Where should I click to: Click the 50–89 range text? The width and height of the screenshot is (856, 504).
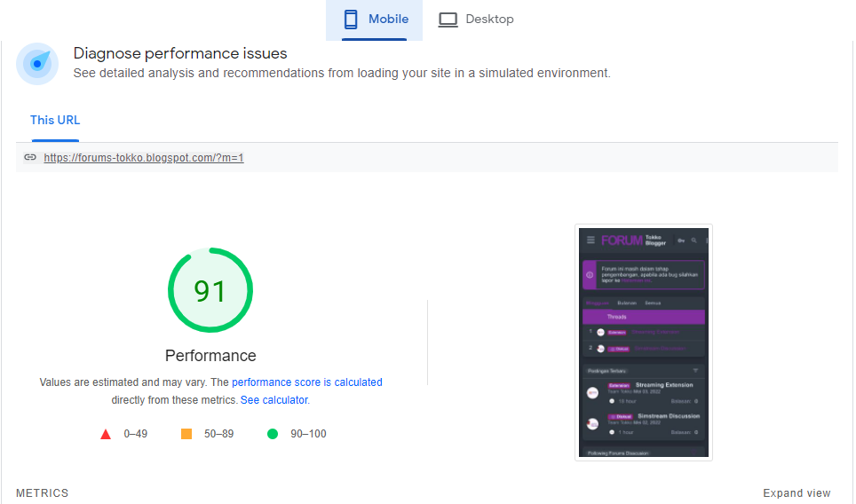tap(219, 434)
